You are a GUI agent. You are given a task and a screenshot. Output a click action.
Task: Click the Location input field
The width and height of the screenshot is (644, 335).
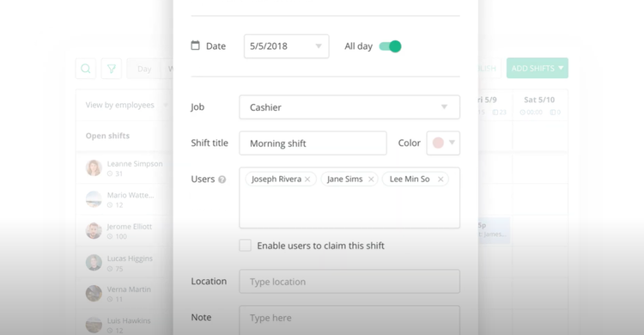pyautogui.click(x=349, y=282)
